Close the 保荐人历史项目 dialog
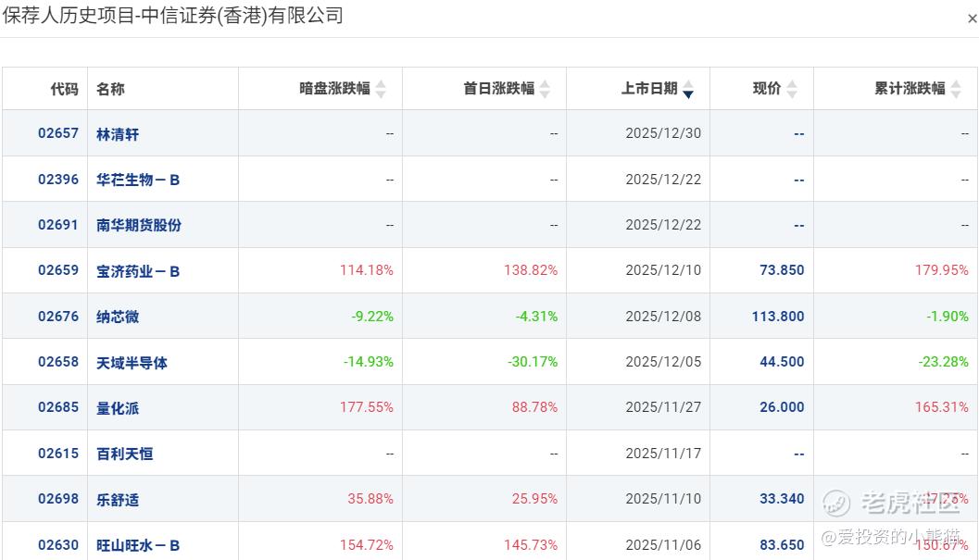979x560 pixels. coord(972,19)
